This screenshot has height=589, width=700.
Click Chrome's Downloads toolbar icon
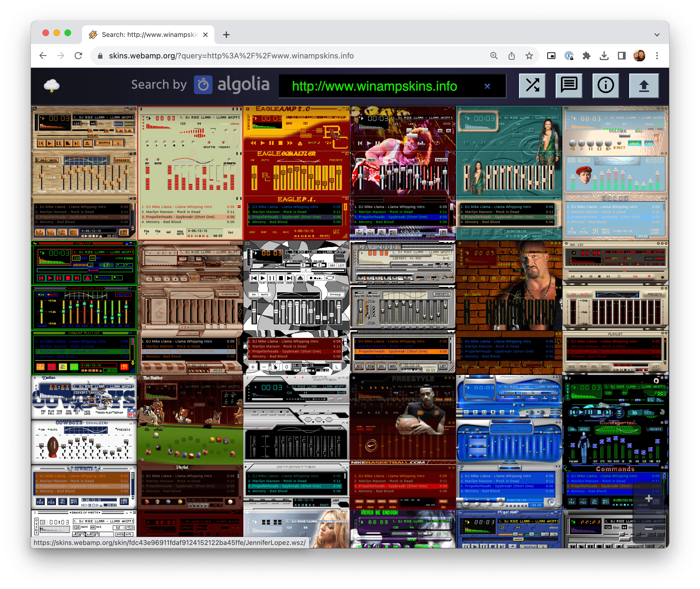(604, 56)
